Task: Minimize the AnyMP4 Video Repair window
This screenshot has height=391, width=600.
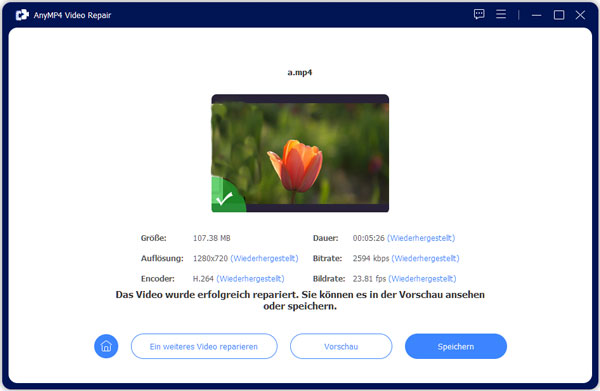Action: pyautogui.click(x=536, y=15)
